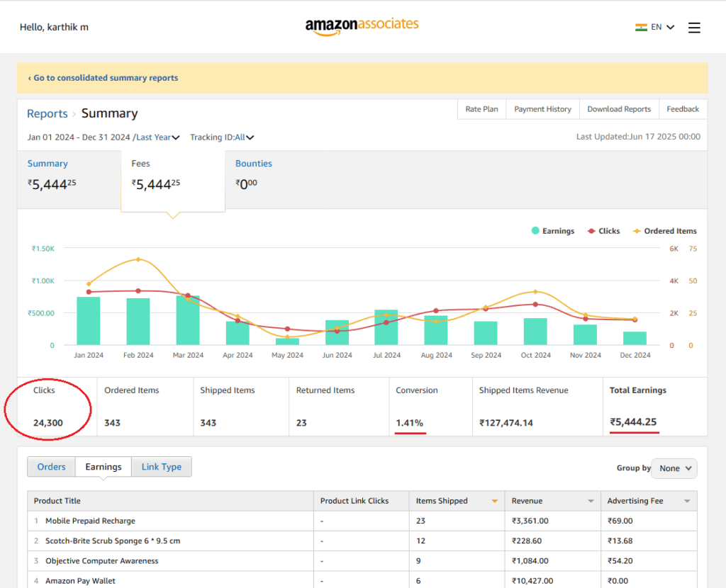Select the Fees tab
Image resolution: width=726 pixels, height=588 pixels.
pyautogui.click(x=173, y=181)
